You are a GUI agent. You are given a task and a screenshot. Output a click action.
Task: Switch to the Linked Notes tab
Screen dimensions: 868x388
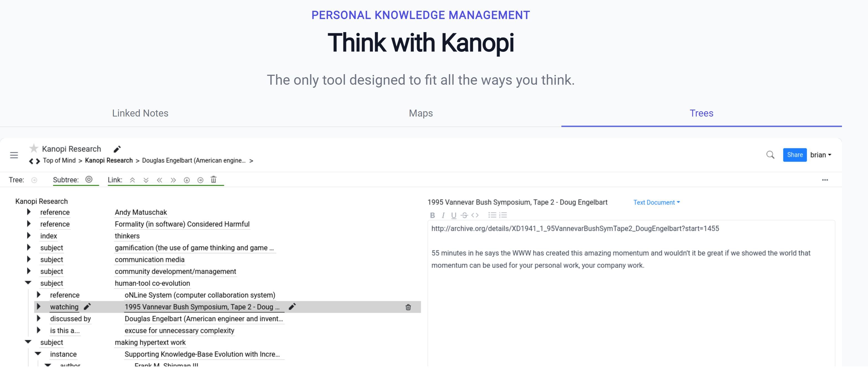pyautogui.click(x=140, y=113)
